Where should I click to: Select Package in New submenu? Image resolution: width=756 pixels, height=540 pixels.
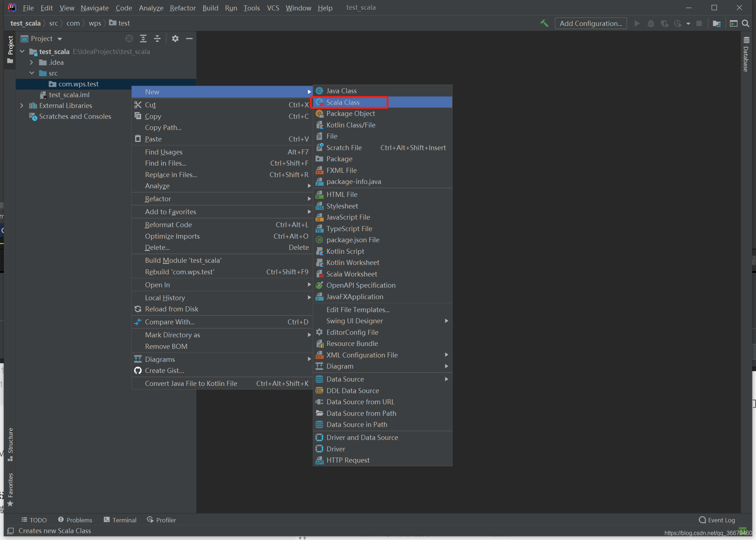383,159
